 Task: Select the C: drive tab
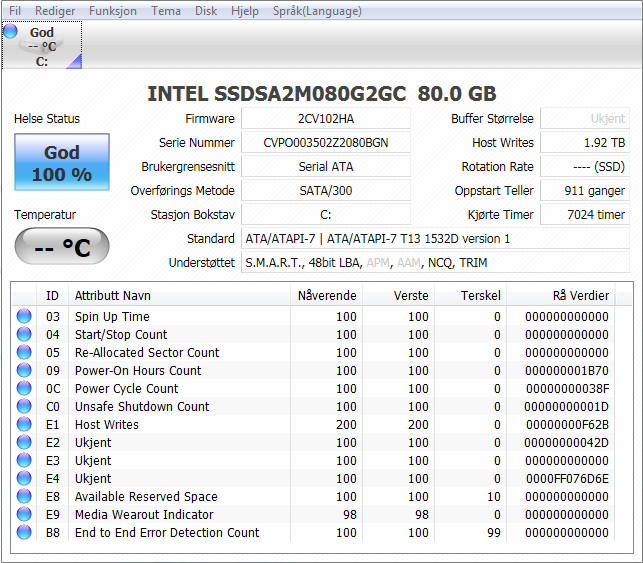point(42,45)
